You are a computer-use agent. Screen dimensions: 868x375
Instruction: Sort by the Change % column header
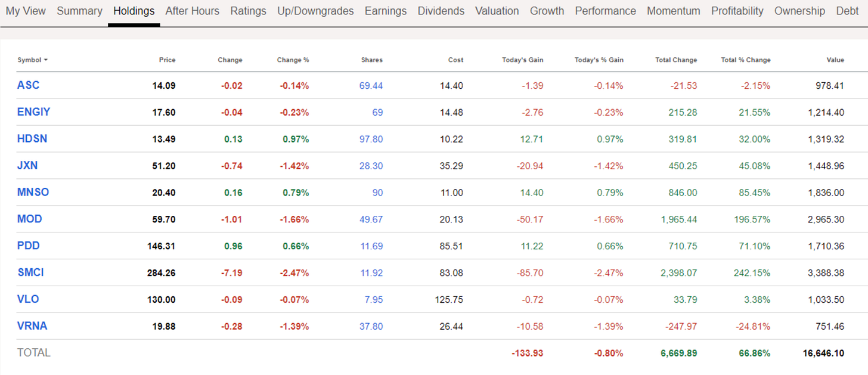point(293,60)
